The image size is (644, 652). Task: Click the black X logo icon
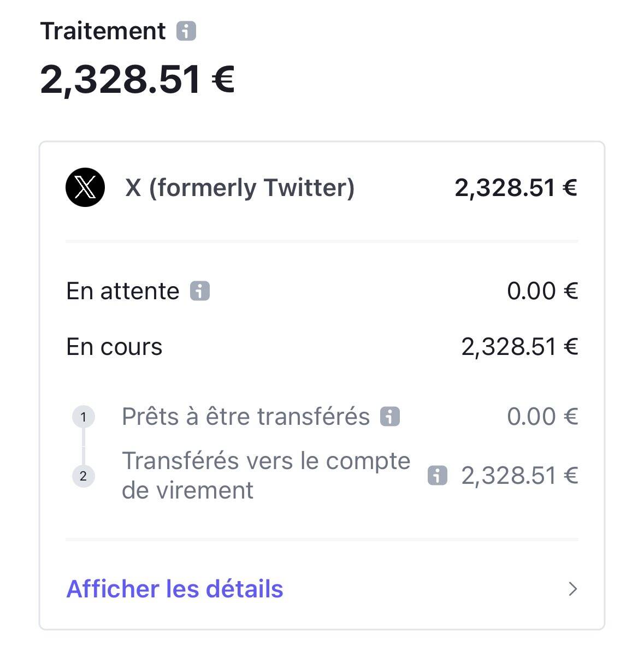[85, 188]
